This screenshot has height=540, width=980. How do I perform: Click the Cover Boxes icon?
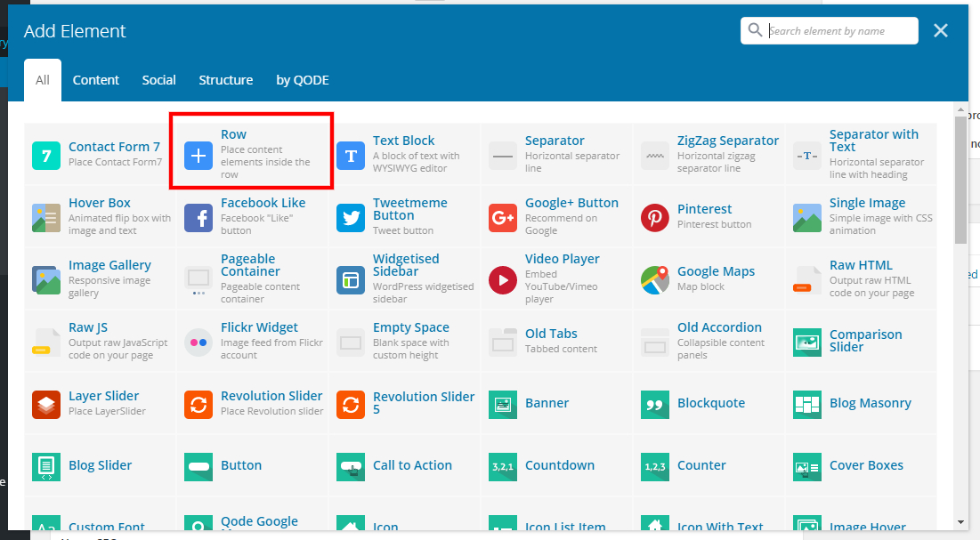[x=806, y=467]
